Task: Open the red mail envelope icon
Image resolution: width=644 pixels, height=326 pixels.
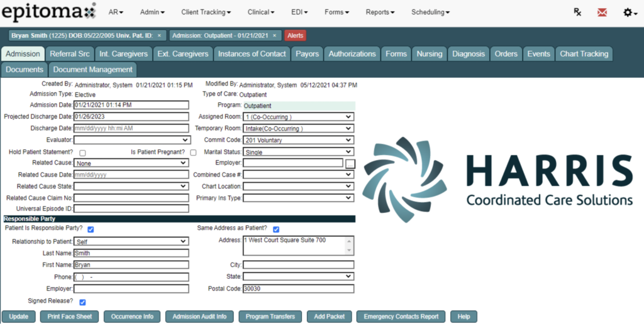Action: [x=602, y=13]
